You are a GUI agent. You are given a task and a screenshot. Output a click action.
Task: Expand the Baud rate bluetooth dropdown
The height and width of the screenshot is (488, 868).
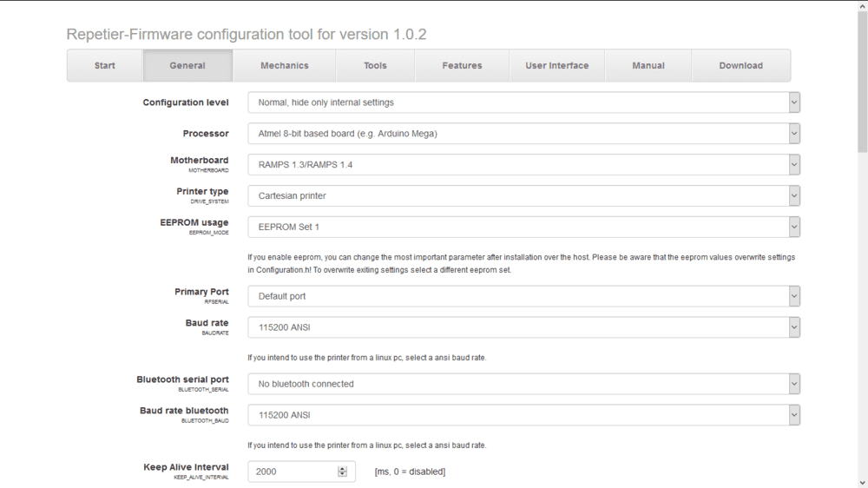tap(523, 415)
